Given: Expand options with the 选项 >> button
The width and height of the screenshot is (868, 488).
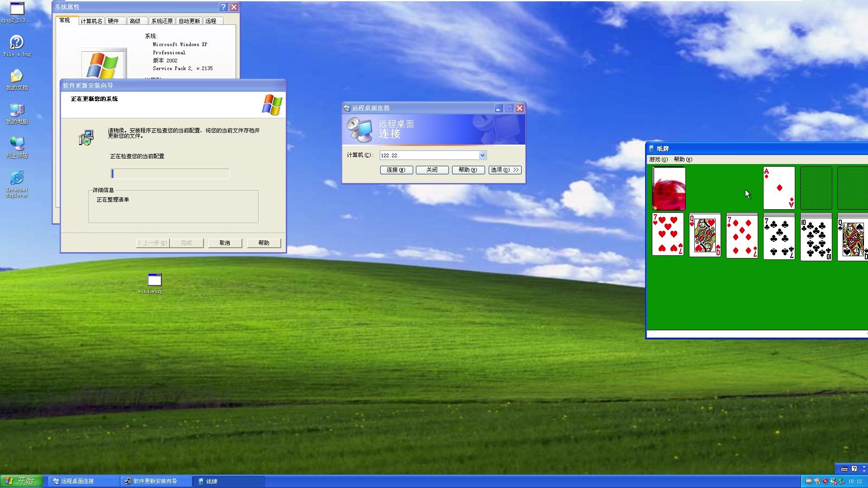Looking at the screenshot, I should (505, 170).
